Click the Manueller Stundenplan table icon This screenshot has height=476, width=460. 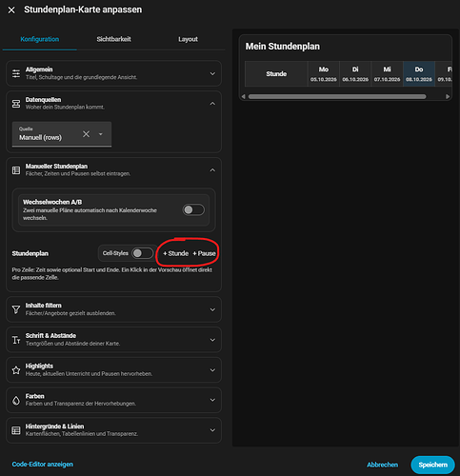tap(16, 170)
